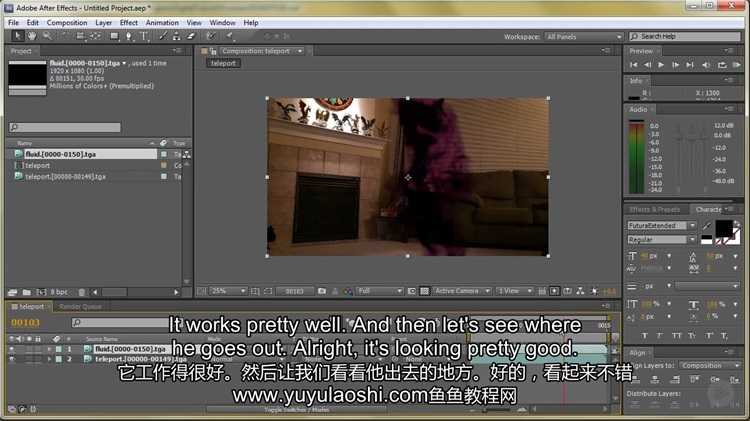
Task: Jump to first frame in Preview panel
Action: click(x=633, y=65)
